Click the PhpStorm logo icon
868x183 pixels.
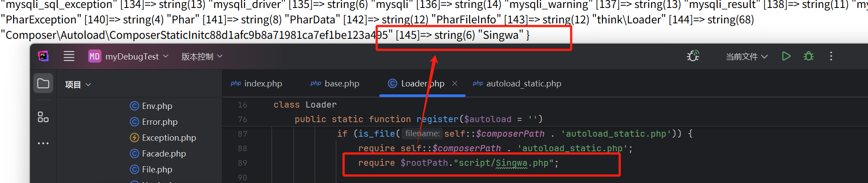tap(43, 56)
